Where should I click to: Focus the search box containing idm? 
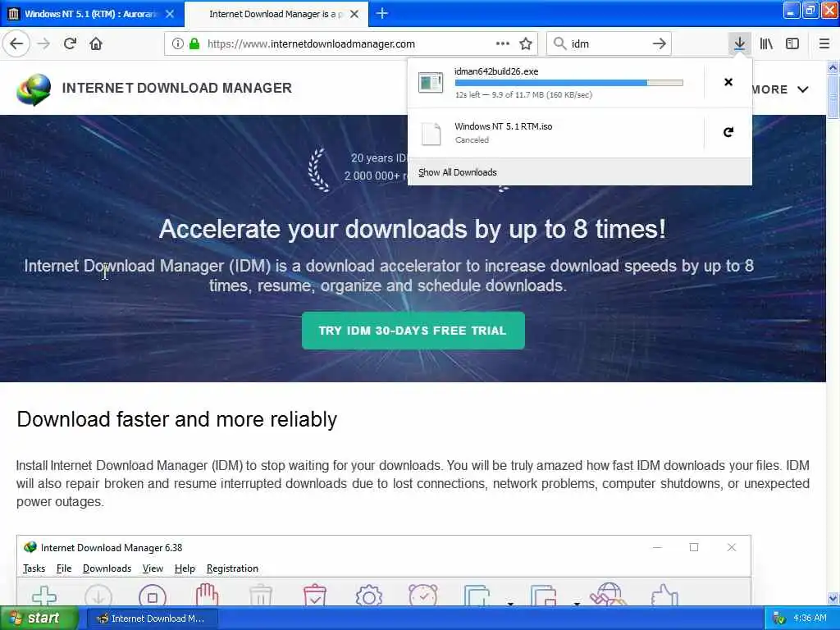(x=608, y=44)
